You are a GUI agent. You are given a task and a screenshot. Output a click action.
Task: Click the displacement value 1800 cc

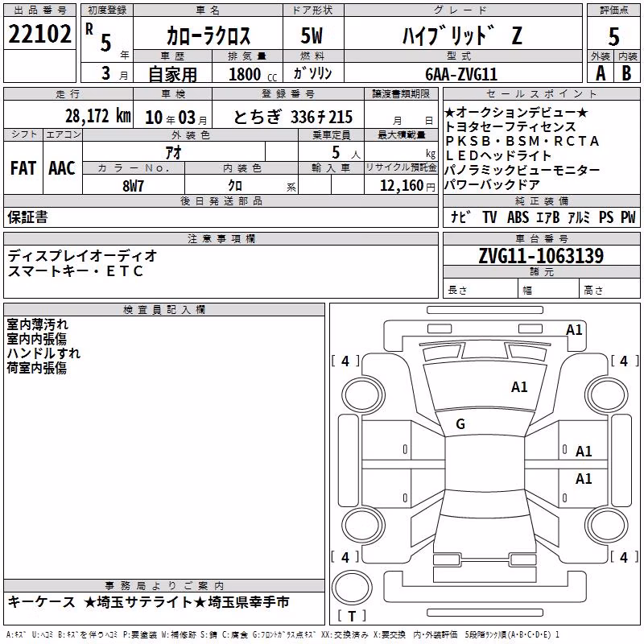(x=253, y=74)
